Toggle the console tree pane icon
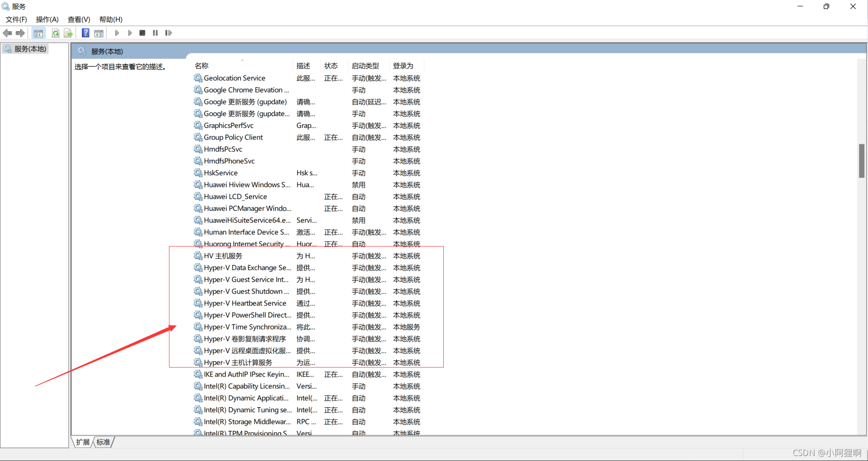 38,33
